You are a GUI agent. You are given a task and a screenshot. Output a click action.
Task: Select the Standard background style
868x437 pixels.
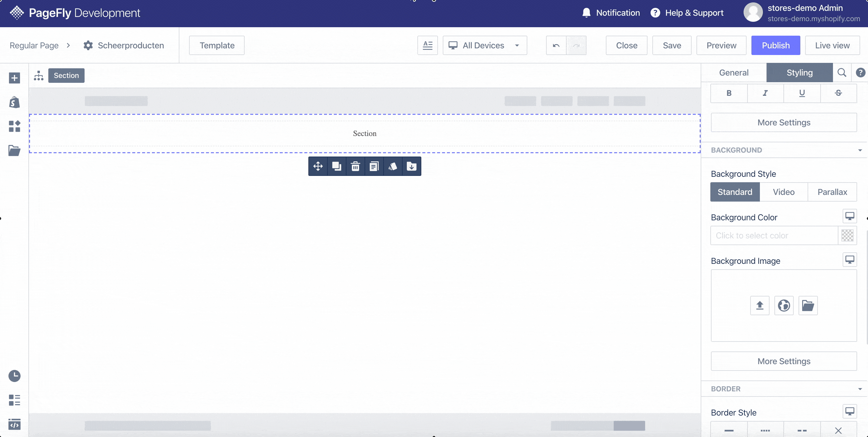(x=735, y=192)
